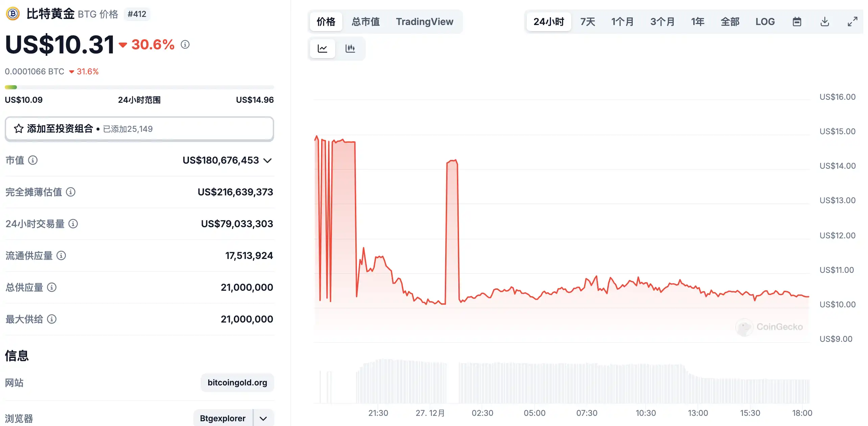Click info icon beside 流通供应量
Viewport: 868px width, 426px height.
click(61, 256)
